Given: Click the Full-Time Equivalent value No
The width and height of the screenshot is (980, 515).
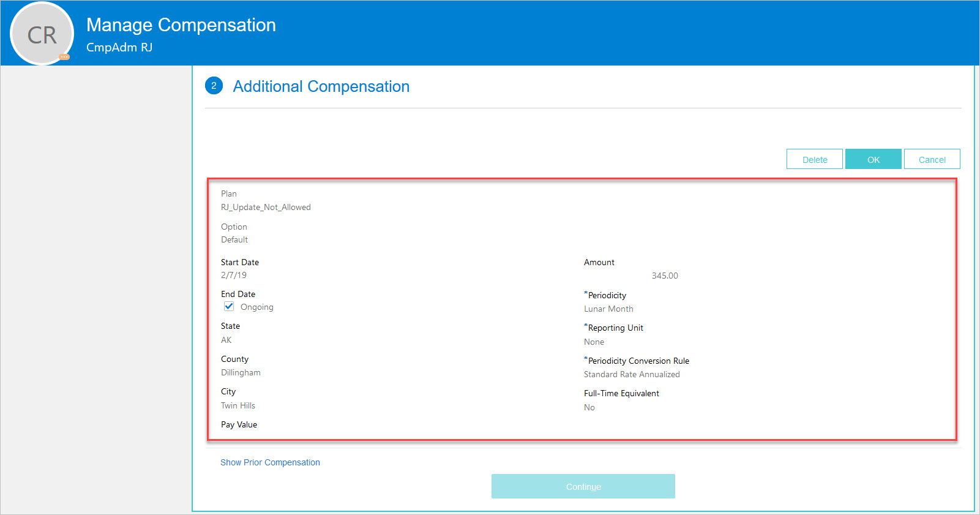Looking at the screenshot, I should pos(589,407).
